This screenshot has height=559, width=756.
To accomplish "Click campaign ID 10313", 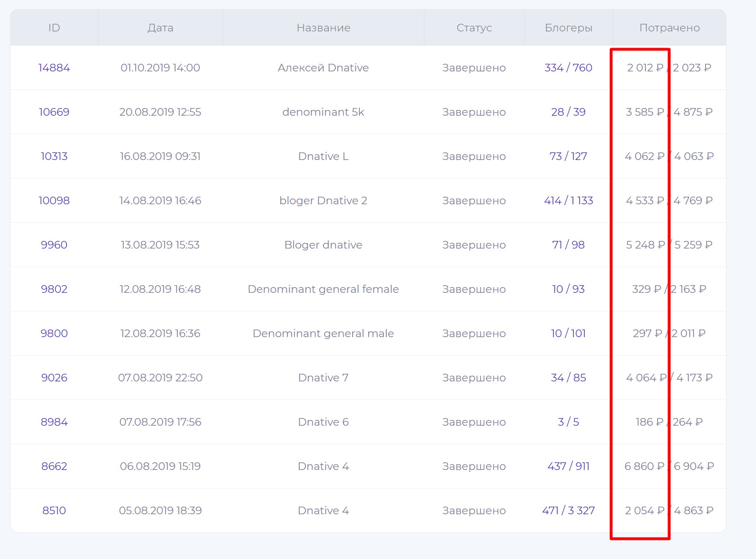I will tap(54, 156).
